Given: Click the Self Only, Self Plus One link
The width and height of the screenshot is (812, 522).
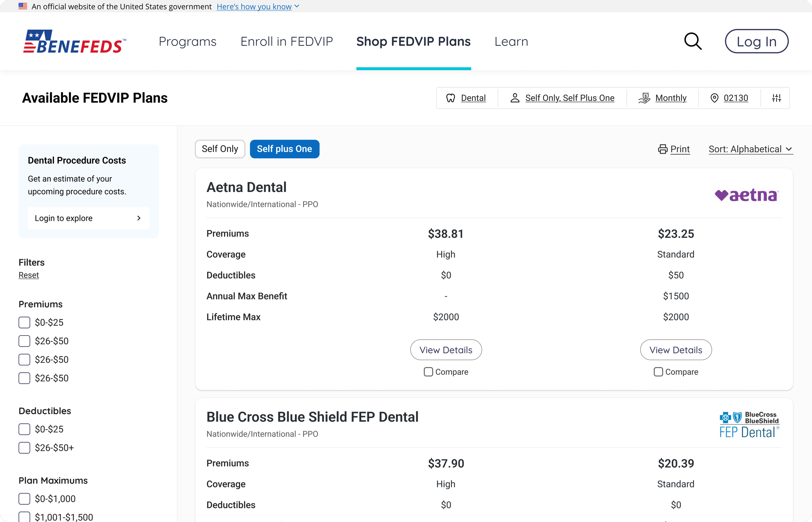Looking at the screenshot, I should pyautogui.click(x=570, y=98).
